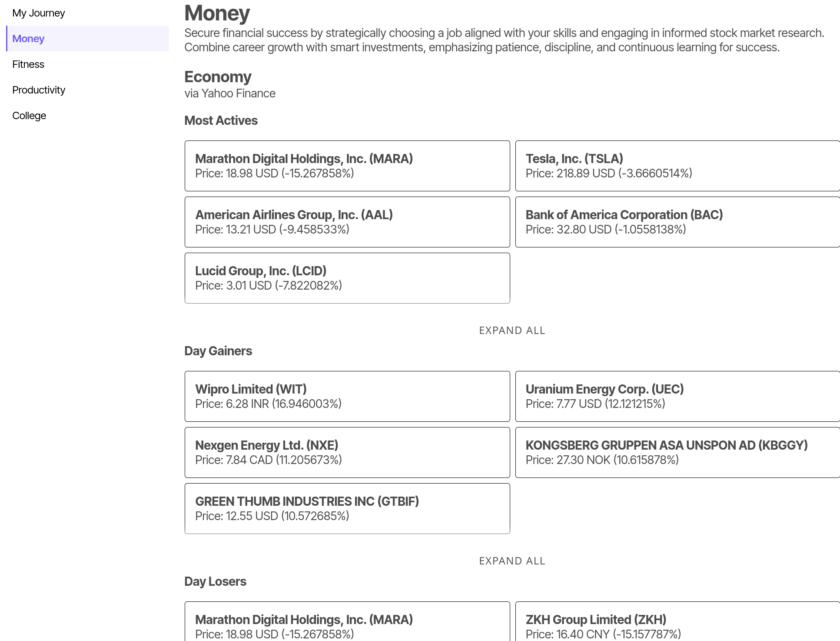Go to the Fitness section
Image resolution: width=840 pixels, height=641 pixels.
[28, 64]
